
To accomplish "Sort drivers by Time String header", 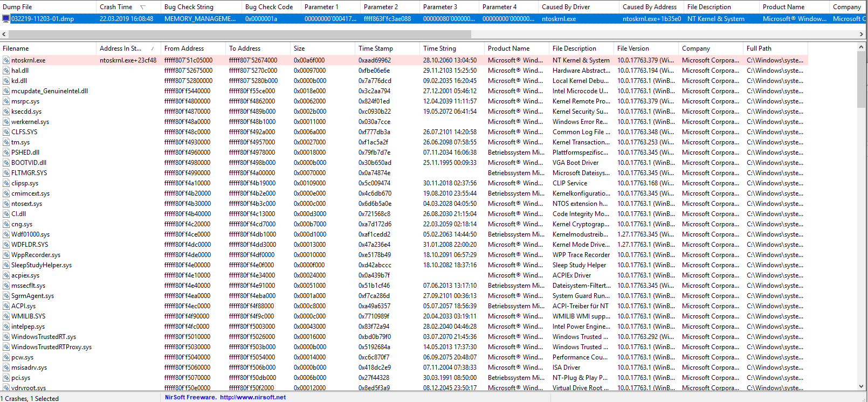I will [452, 48].
